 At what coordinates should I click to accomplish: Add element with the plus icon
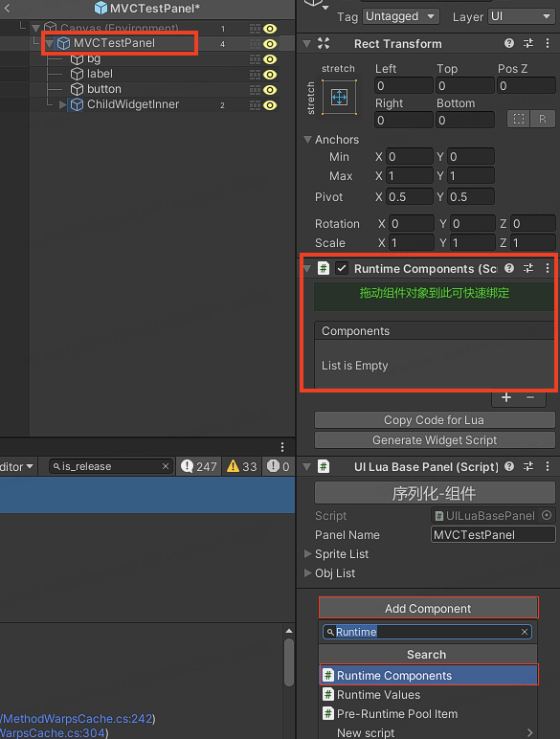point(506,398)
